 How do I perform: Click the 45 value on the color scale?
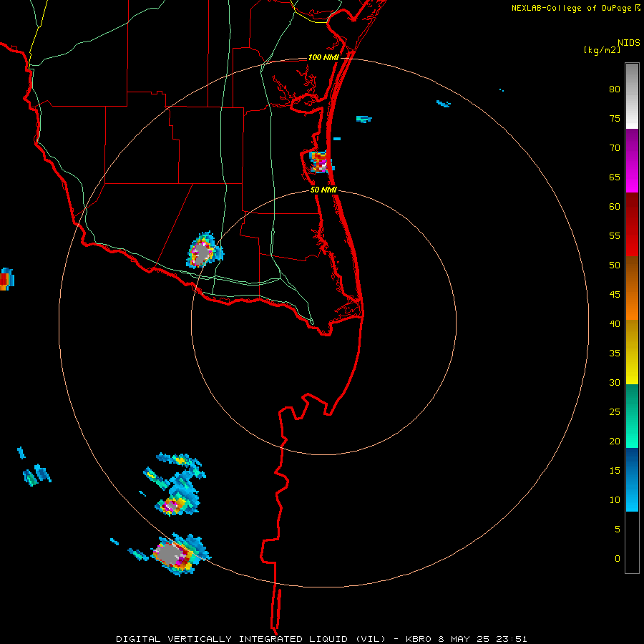click(x=615, y=295)
